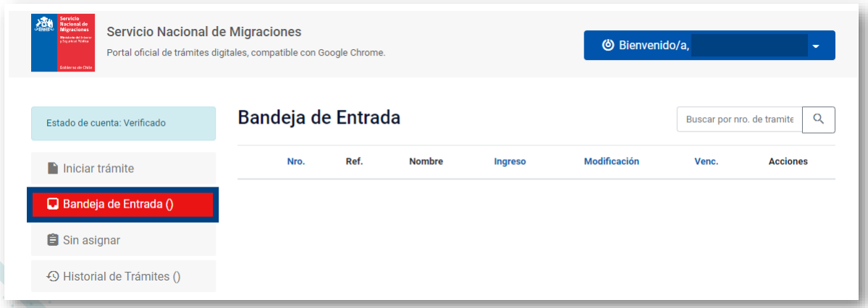Open Iniciar trámite in the sidebar
The width and height of the screenshot is (868, 308).
123,168
